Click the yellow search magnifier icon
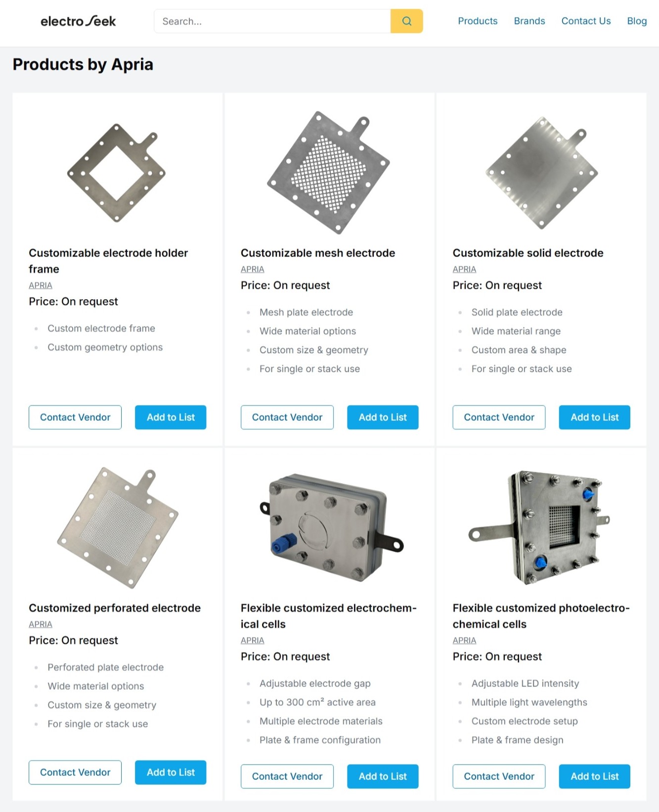 coord(406,21)
